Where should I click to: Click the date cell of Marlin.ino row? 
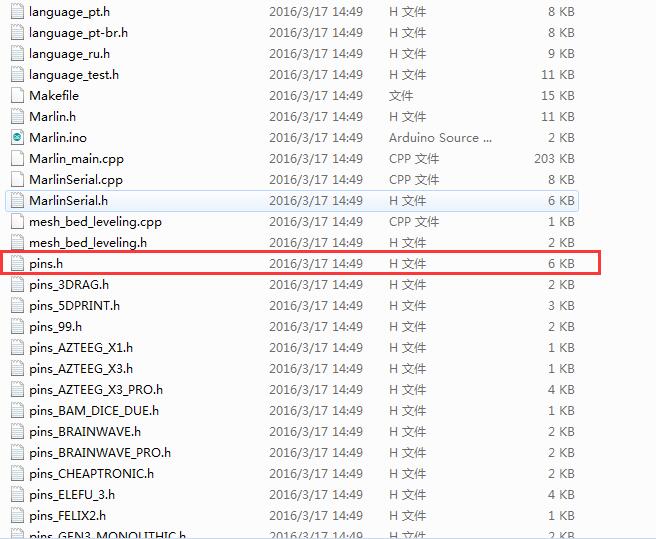(x=316, y=138)
